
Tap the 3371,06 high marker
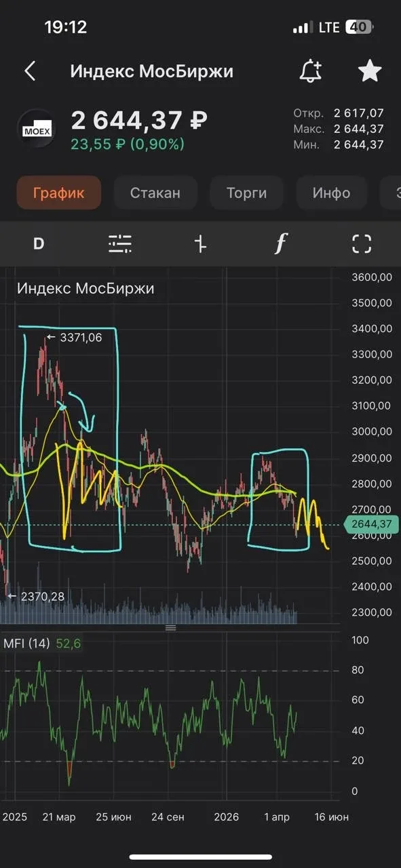click(x=74, y=337)
